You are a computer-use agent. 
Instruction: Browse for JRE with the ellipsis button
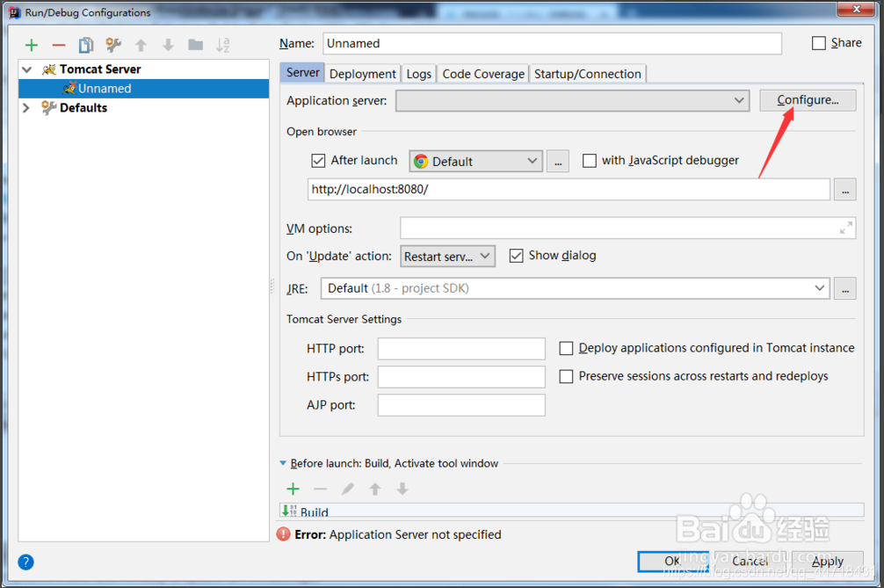(x=845, y=288)
